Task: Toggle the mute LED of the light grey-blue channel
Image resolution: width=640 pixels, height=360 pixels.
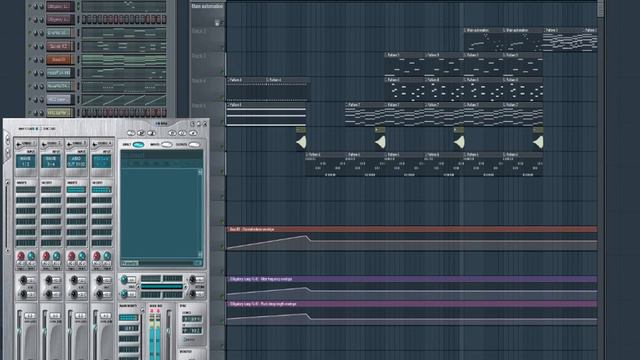Action: (30, 99)
